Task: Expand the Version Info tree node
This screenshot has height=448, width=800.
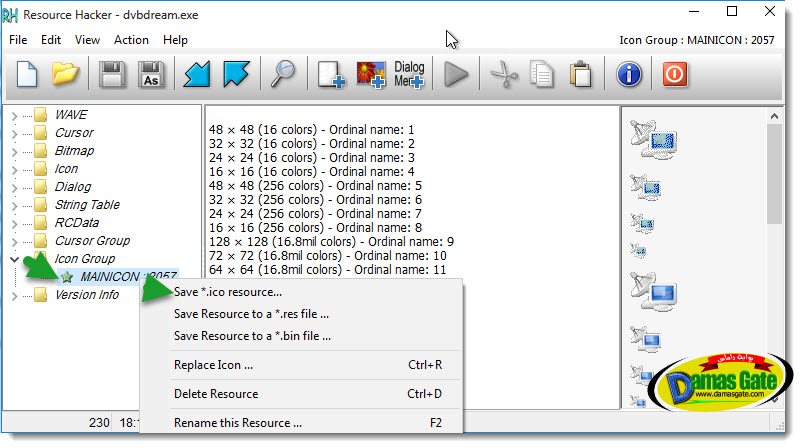Action: coord(14,296)
